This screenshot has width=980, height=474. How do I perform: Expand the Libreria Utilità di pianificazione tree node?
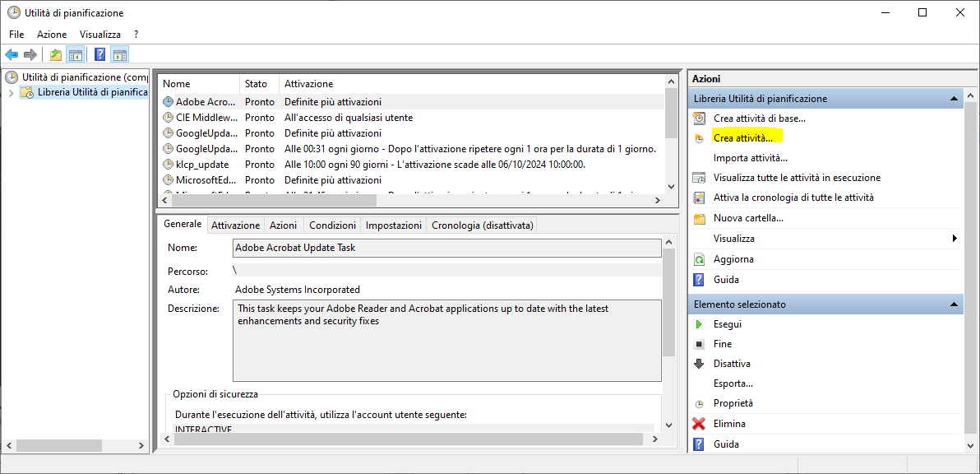[11, 92]
